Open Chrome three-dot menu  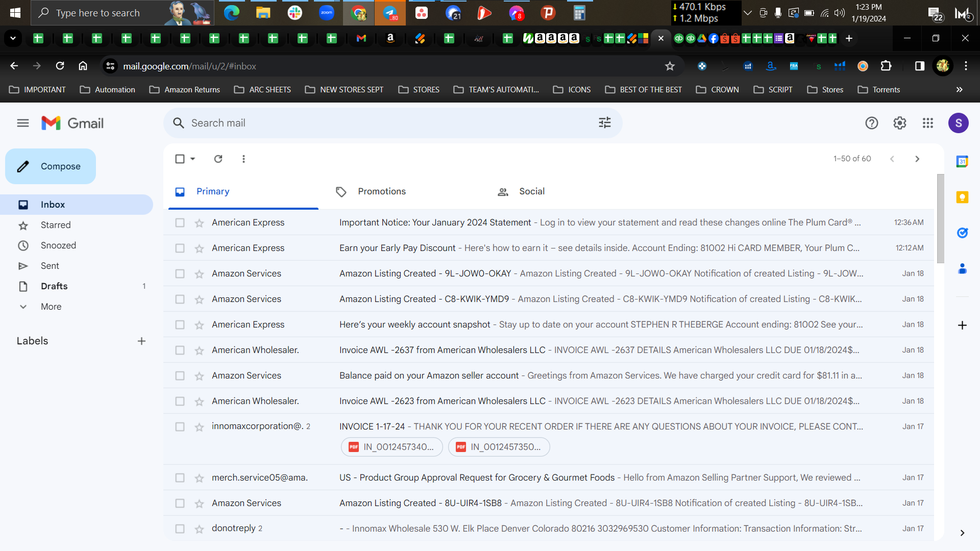pyautogui.click(x=966, y=66)
